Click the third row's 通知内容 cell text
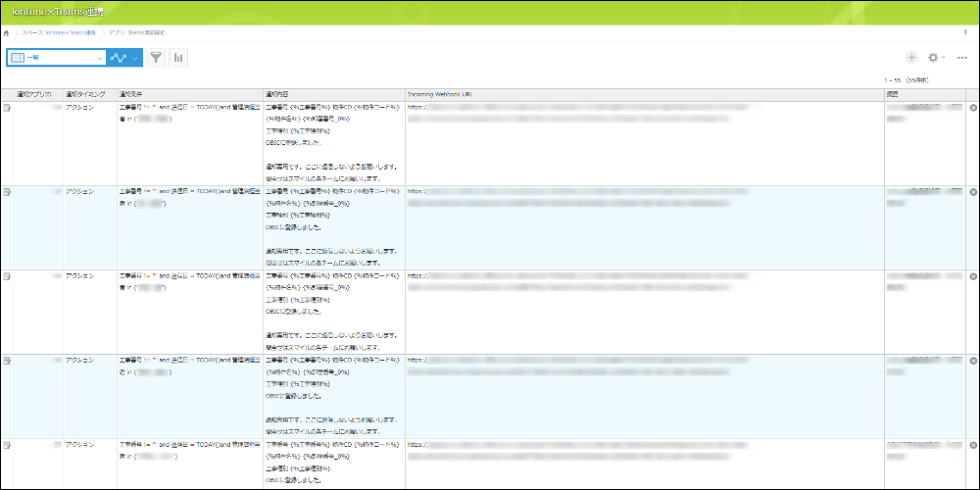Image resolution: width=980 pixels, height=490 pixels. [332, 312]
